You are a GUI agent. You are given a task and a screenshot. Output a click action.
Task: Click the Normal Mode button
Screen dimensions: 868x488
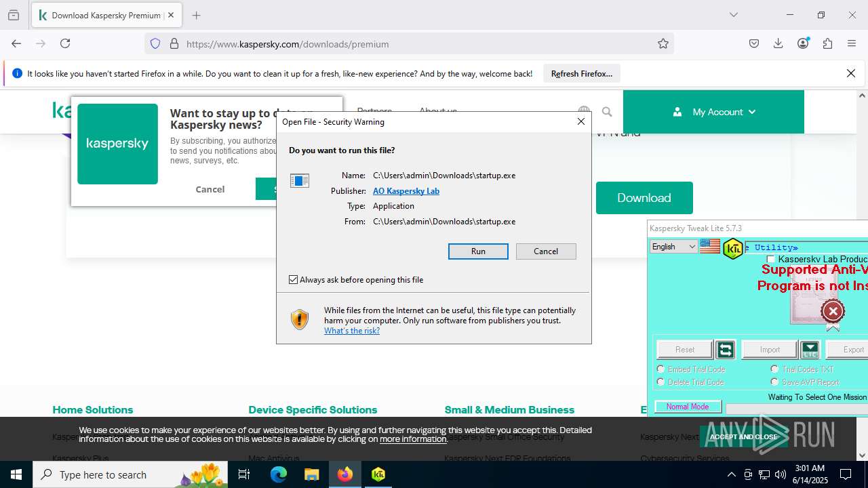click(x=688, y=407)
